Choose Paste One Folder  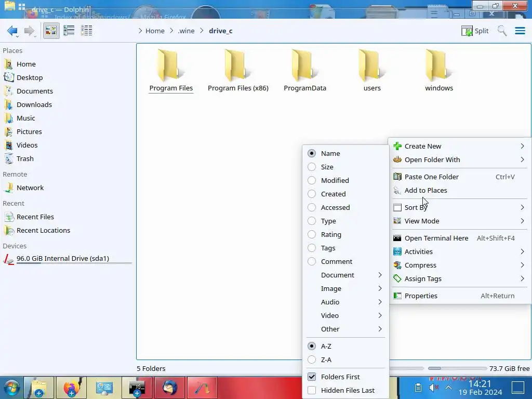[x=459, y=177]
